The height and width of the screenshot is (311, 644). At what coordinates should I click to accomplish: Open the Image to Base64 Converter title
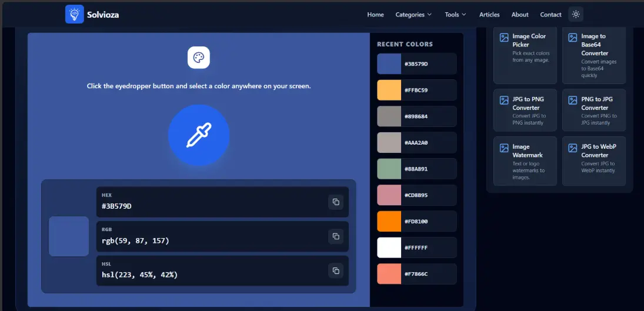[595, 45]
